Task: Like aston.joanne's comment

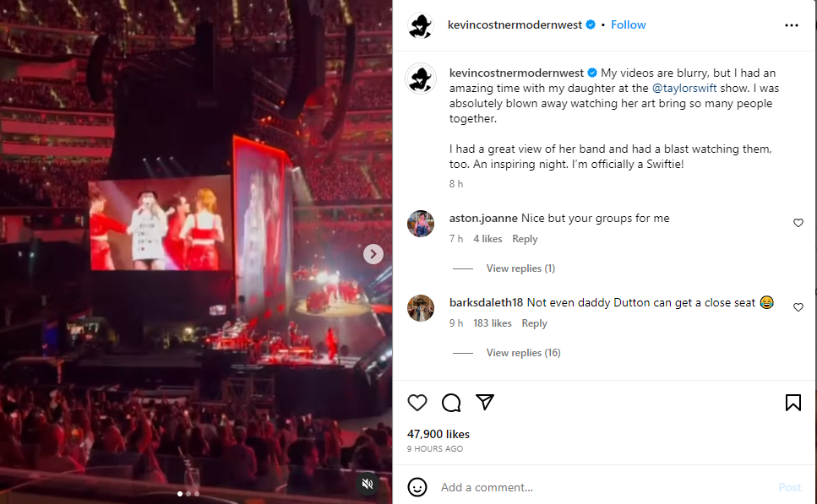Action: [798, 223]
